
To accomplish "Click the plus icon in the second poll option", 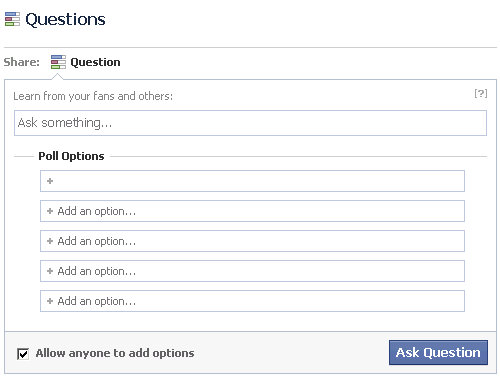I will tap(50, 211).
